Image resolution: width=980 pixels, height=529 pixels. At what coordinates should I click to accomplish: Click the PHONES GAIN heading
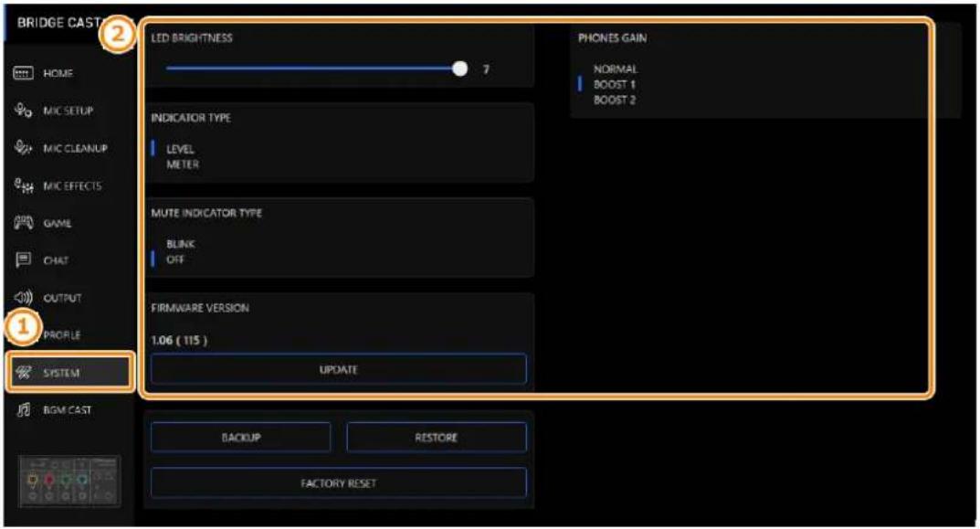tap(613, 38)
